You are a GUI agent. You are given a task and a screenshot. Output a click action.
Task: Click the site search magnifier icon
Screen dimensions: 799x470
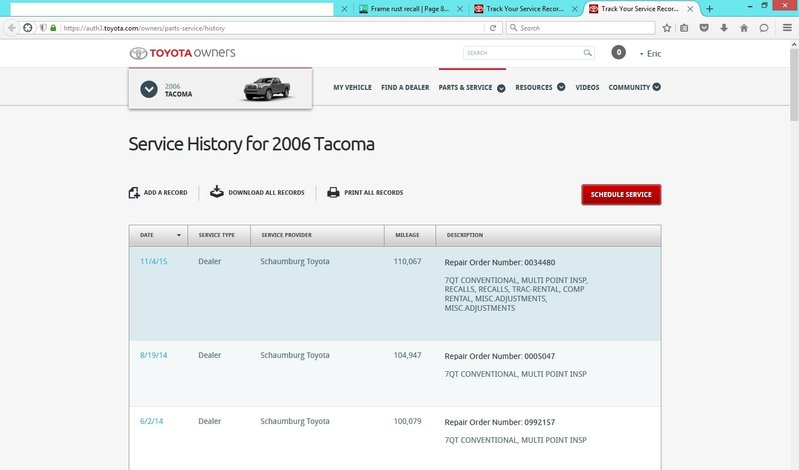pos(588,53)
